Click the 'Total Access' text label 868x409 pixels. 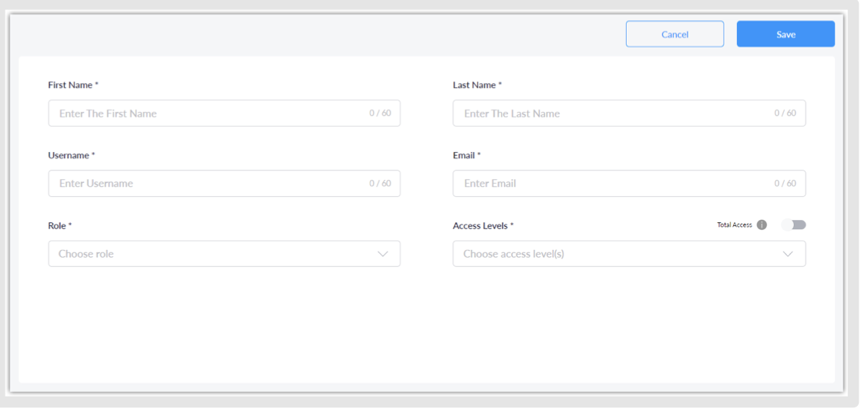pos(734,225)
